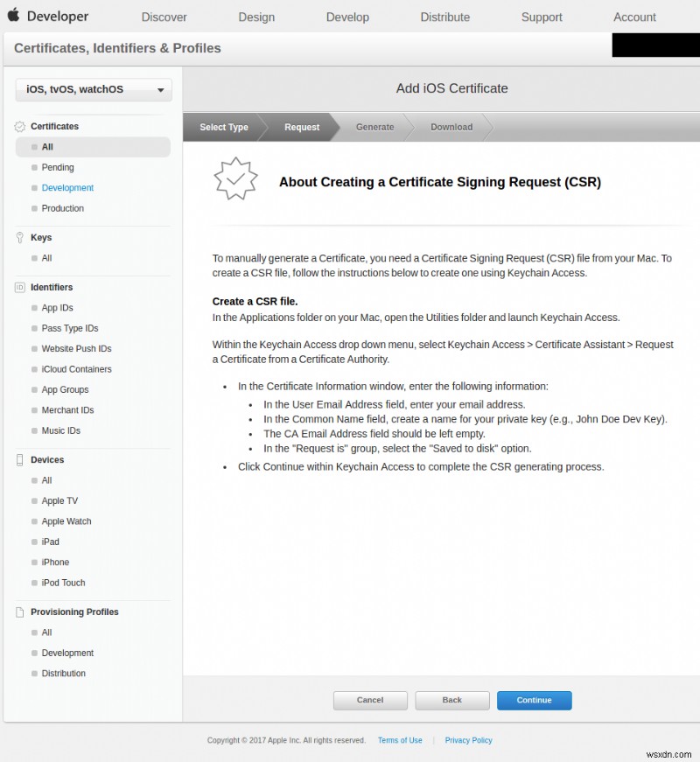Open the Distribute menu
Screen dimensions: 700x762
click(x=444, y=17)
